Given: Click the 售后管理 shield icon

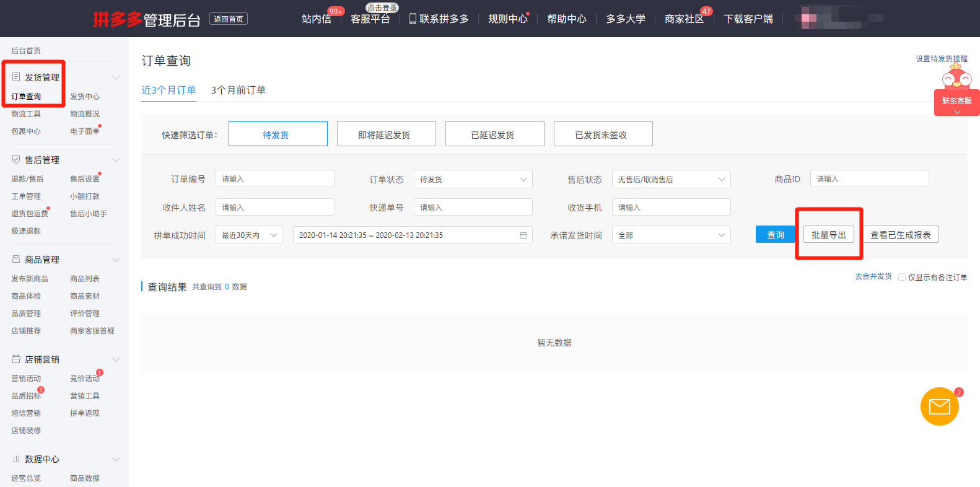Looking at the screenshot, I should [x=16, y=159].
